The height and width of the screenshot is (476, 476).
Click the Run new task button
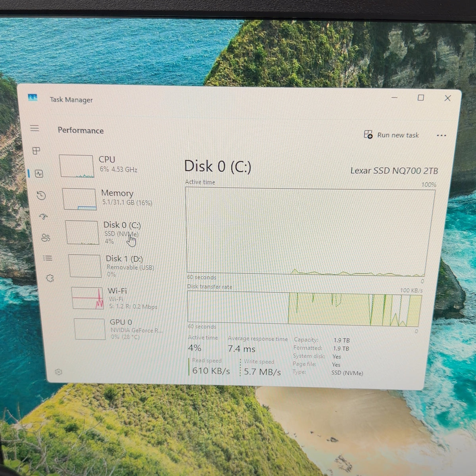[391, 135]
